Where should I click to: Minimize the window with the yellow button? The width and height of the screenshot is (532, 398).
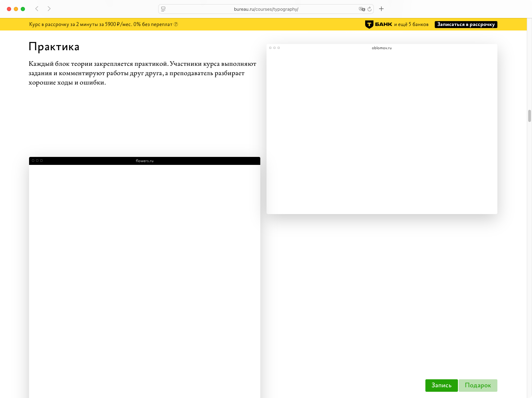click(16, 9)
